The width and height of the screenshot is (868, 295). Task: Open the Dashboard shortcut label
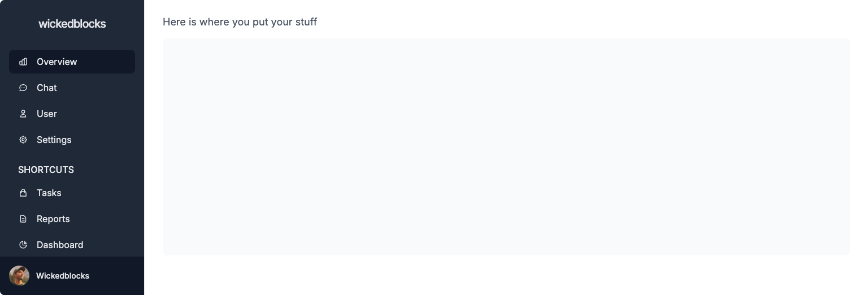click(60, 245)
